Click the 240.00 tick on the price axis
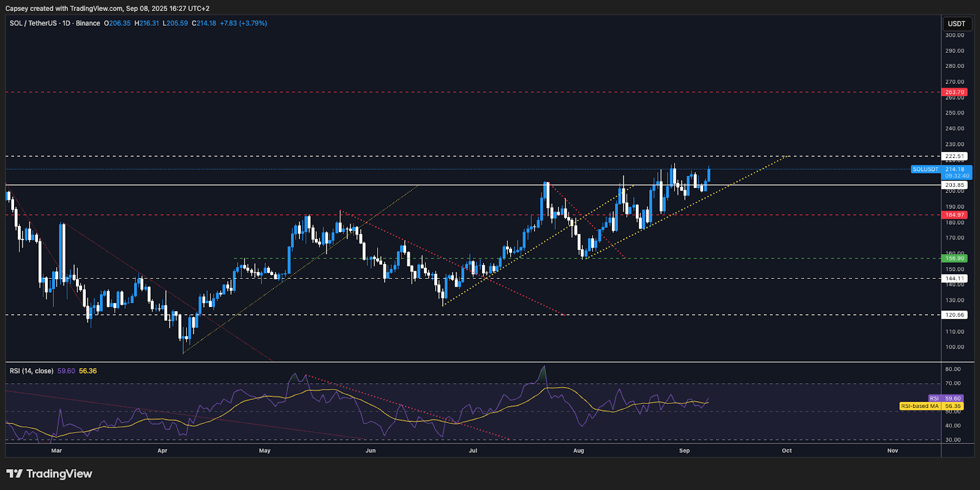Screen dimensions: 980x490 point(954,129)
